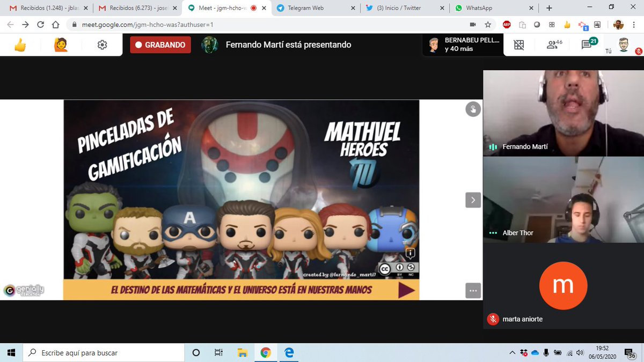Open the three-dots menu on the presentation
The height and width of the screenshot is (362, 644).
[x=473, y=290]
